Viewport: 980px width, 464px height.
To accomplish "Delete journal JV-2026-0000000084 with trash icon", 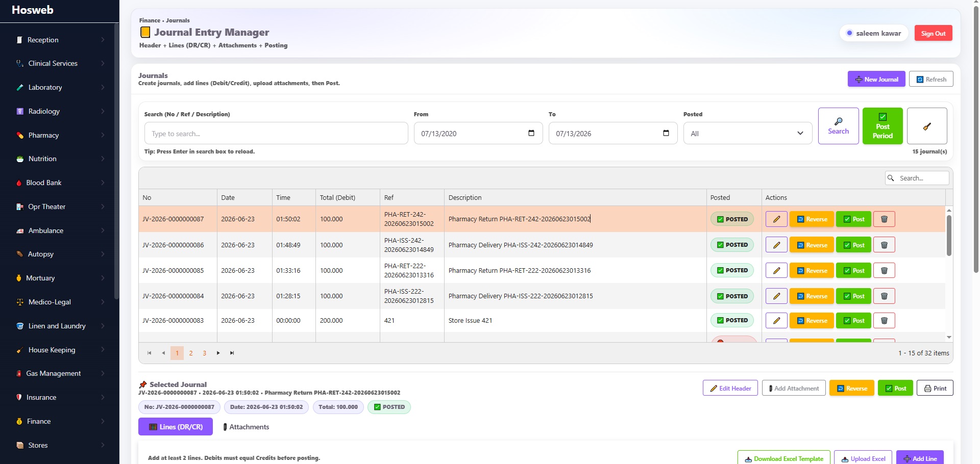I will point(884,296).
